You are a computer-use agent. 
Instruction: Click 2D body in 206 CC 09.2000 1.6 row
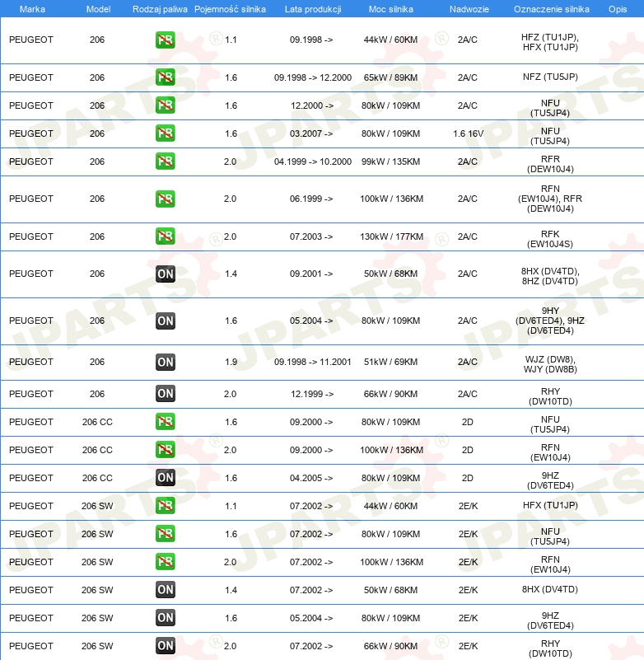coord(467,422)
